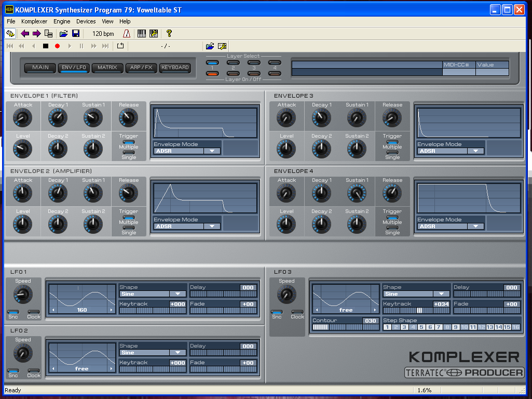Click the purple previous program arrow

pyautogui.click(x=25, y=34)
